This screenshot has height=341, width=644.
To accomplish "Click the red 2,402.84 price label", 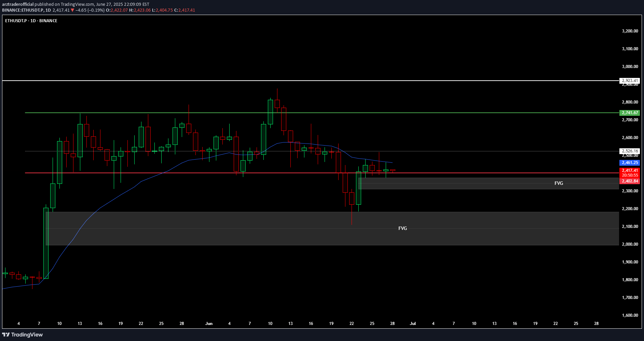I will [x=629, y=181].
